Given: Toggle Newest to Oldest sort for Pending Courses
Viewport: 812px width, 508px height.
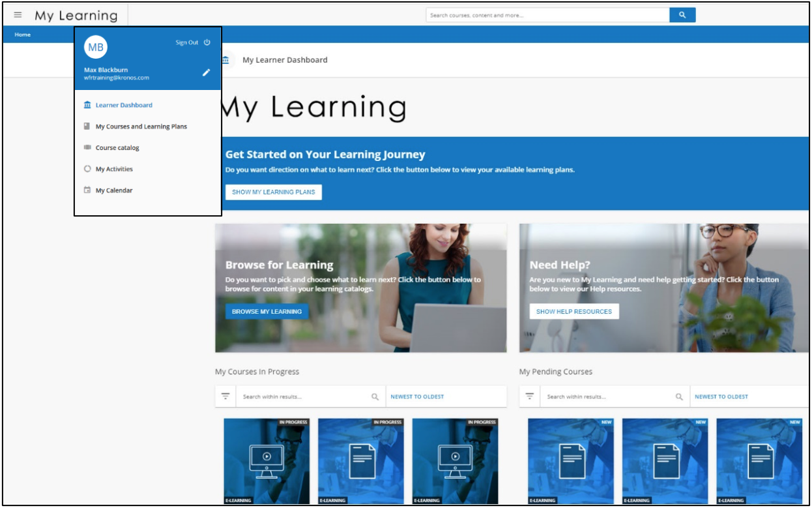Looking at the screenshot, I should [x=721, y=396].
